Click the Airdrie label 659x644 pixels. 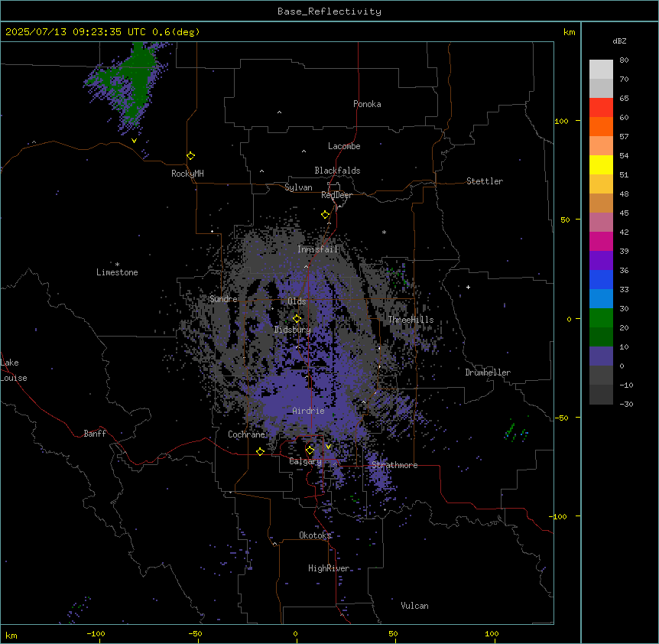point(308,411)
